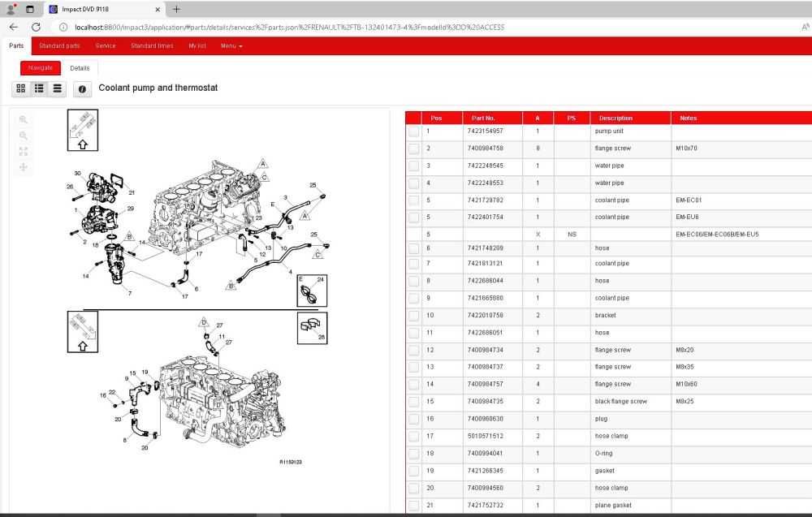
Task: Open the Menu dropdown in the red bar
Action: [231, 46]
